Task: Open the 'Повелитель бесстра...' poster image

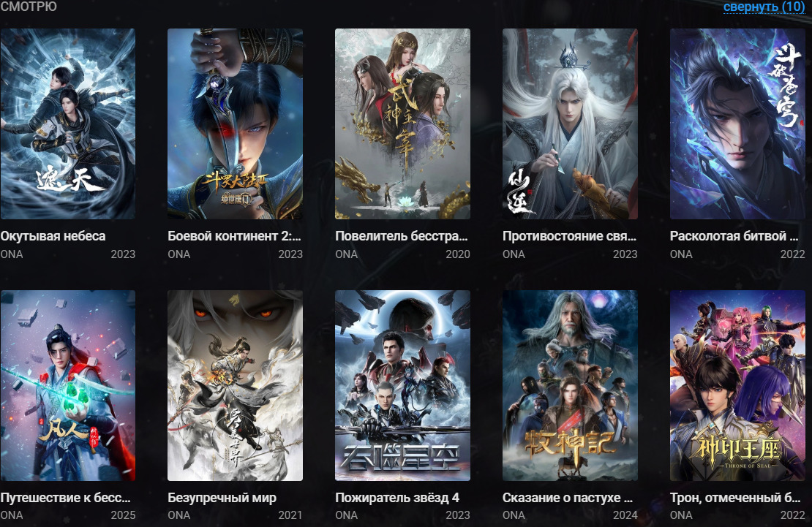Action: [x=402, y=124]
